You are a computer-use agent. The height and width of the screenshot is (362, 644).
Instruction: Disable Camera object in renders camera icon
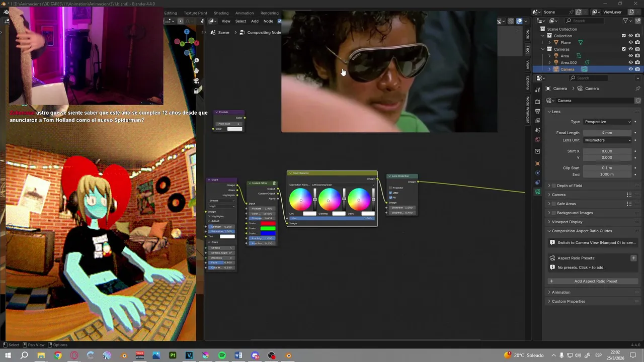tap(637, 69)
